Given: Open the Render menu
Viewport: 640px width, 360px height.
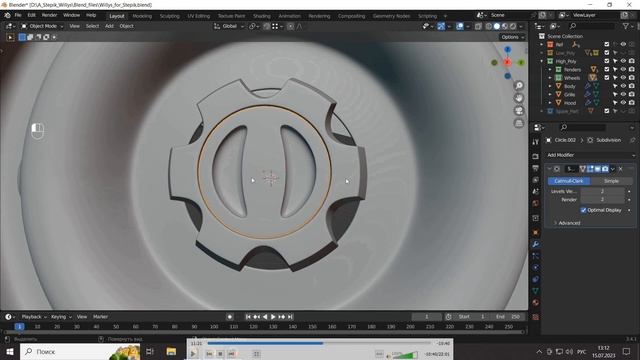Looking at the screenshot, I should coord(49,16).
